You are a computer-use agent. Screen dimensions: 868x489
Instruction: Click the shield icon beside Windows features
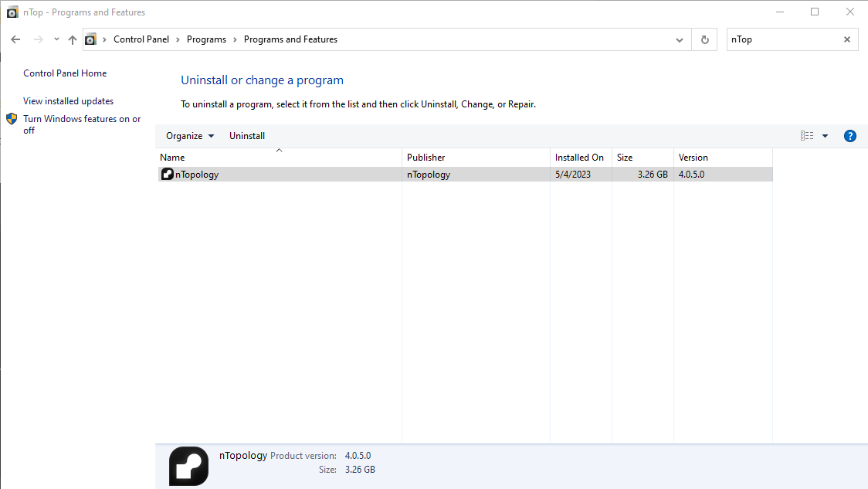pos(12,118)
